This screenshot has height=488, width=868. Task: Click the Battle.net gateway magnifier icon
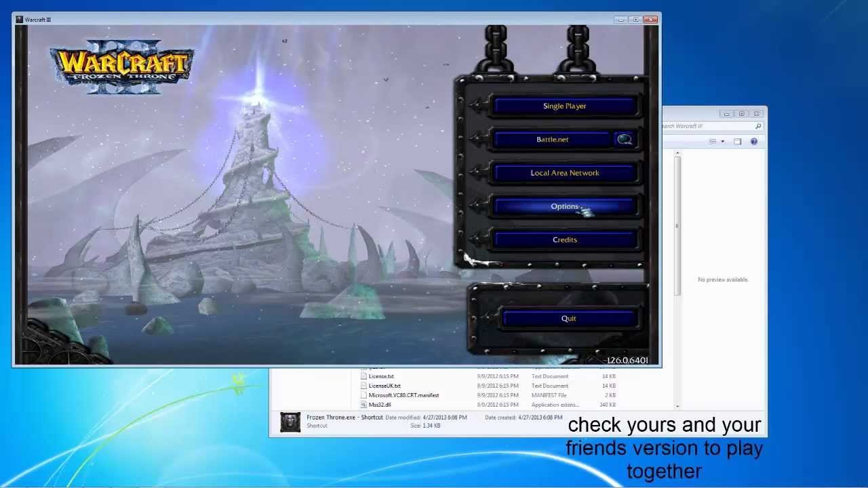click(625, 140)
